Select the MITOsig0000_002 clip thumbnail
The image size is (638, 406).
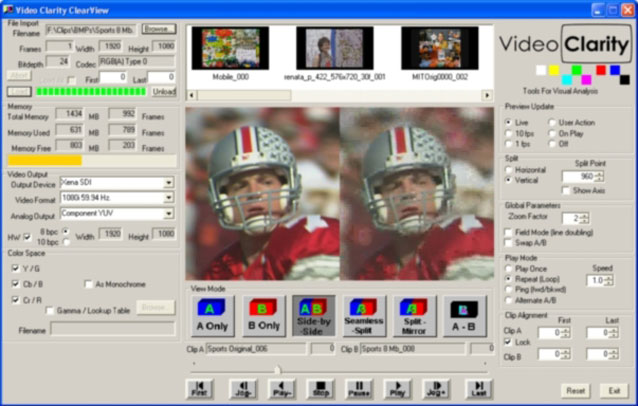pyautogui.click(x=439, y=48)
